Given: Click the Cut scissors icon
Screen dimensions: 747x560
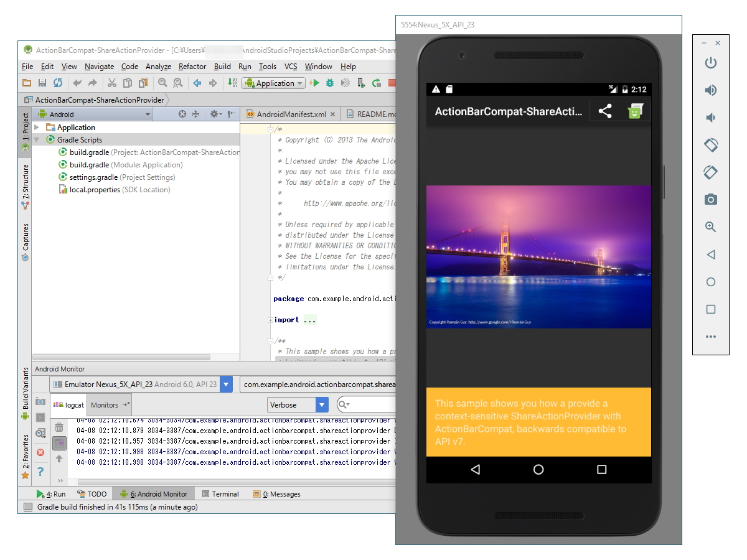Looking at the screenshot, I should click(x=111, y=83).
